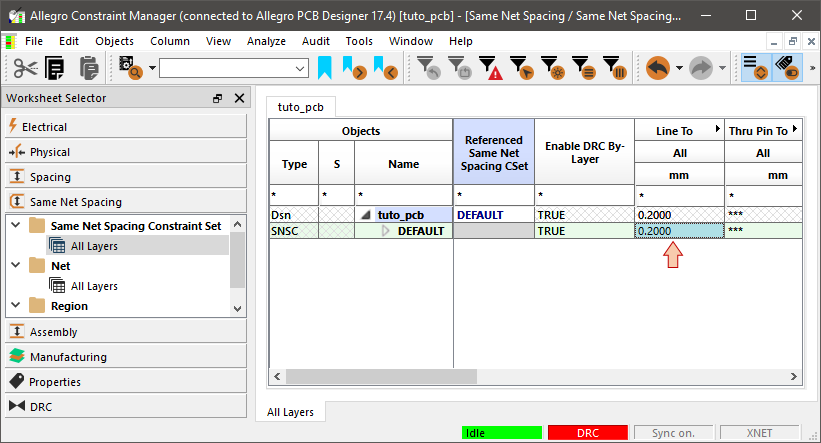Collapse the Region folder chevron
The width and height of the screenshot is (821, 443).
pos(16,305)
